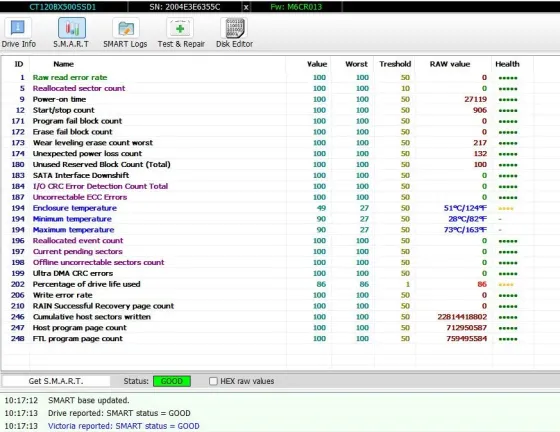Click the Worst column header

click(x=356, y=64)
